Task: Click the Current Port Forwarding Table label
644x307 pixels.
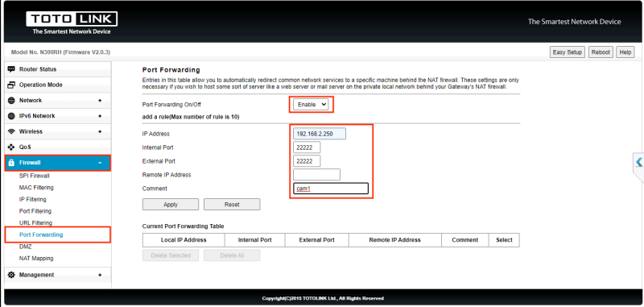Action: (x=184, y=226)
